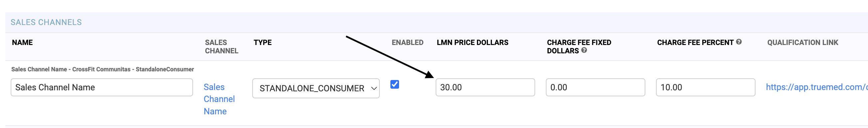Follow the app.truemed.com qualification link
868x128 pixels.
(x=817, y=87)
